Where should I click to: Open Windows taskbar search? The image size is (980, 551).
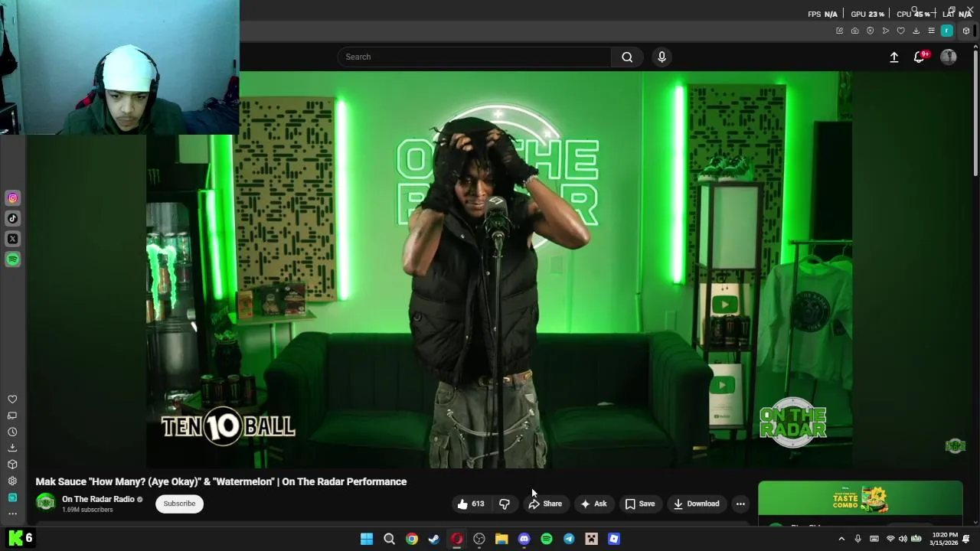click(x=389, y=539)
